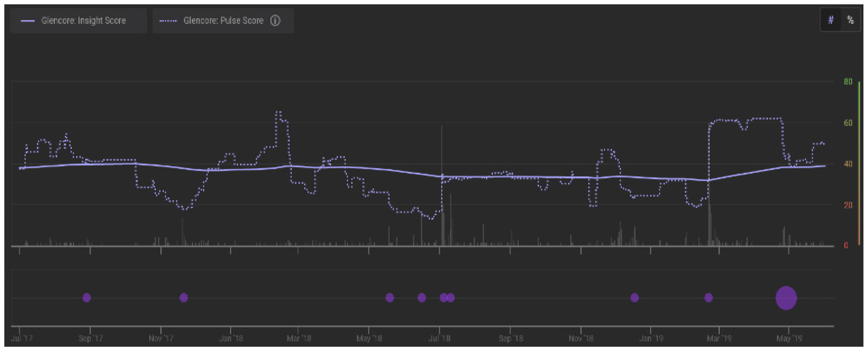Image resolution: width=868 pixels, height=352 pixels.
Task: Click the right dot of the Jul '18 pair
Action: pos(451,298)
